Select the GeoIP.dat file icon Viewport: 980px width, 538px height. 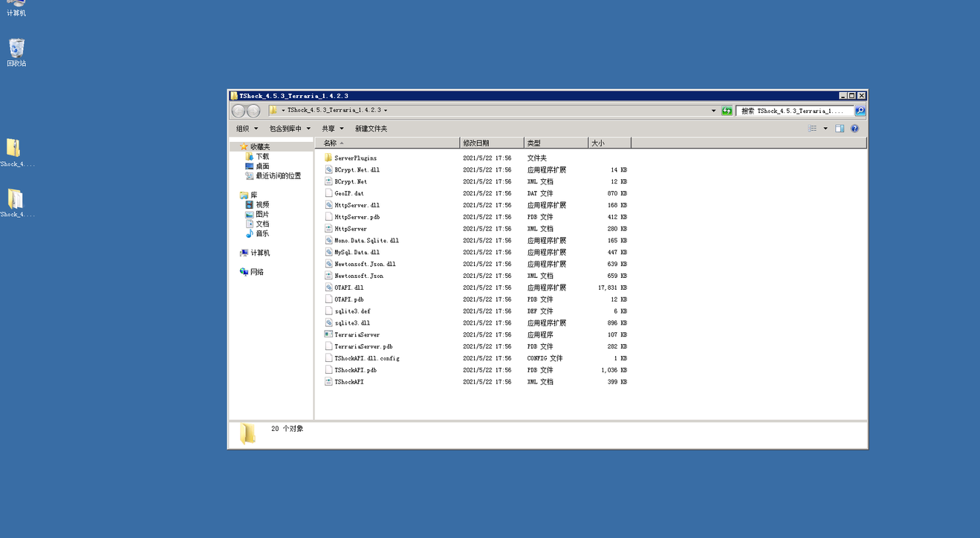point(328,193)
